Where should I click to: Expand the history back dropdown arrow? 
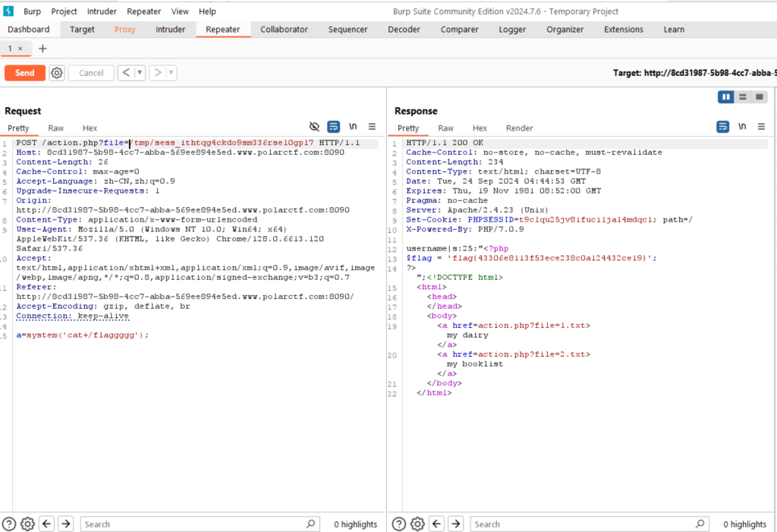click(x=140, y=73)
